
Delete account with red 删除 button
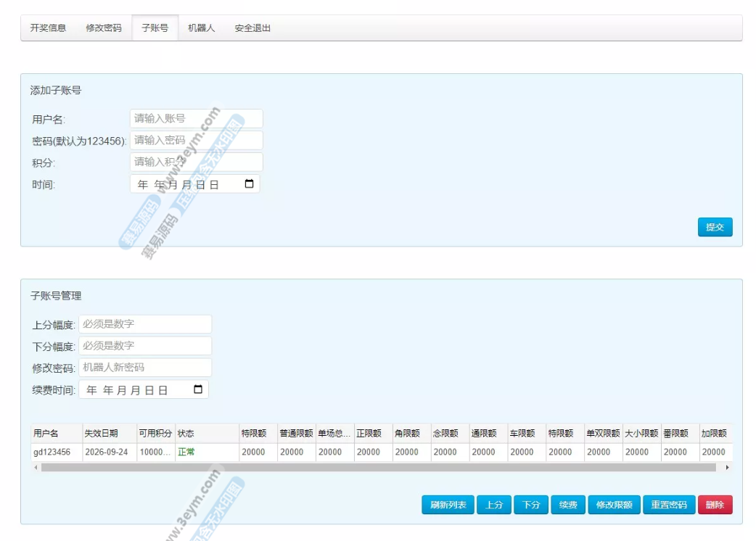click(x=715, y=505)
